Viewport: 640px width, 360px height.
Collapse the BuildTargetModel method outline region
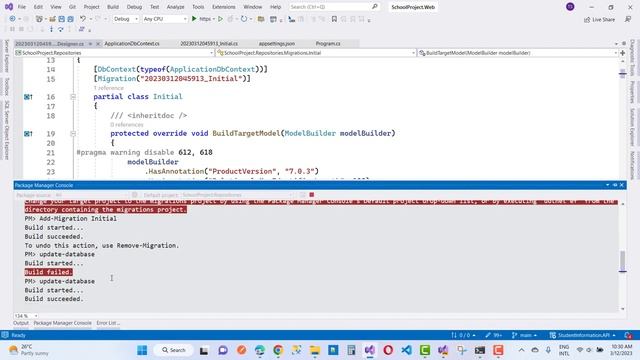[x=73, y=133]
